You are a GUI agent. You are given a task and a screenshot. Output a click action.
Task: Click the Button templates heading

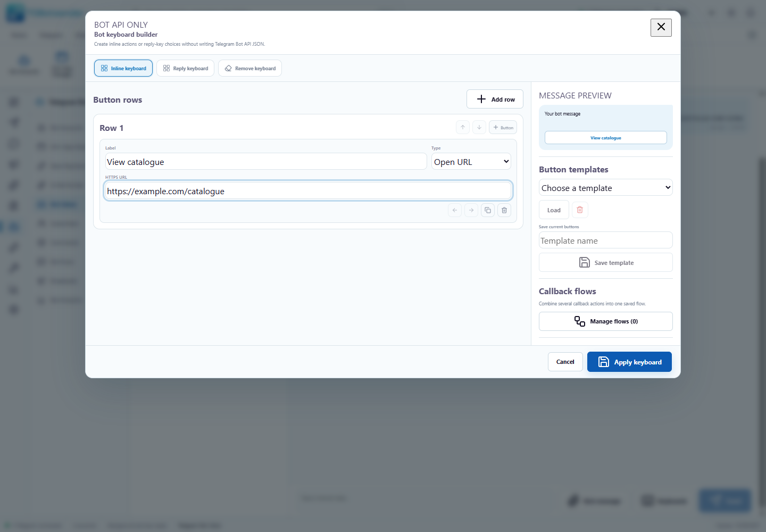(x=573, y=170)
